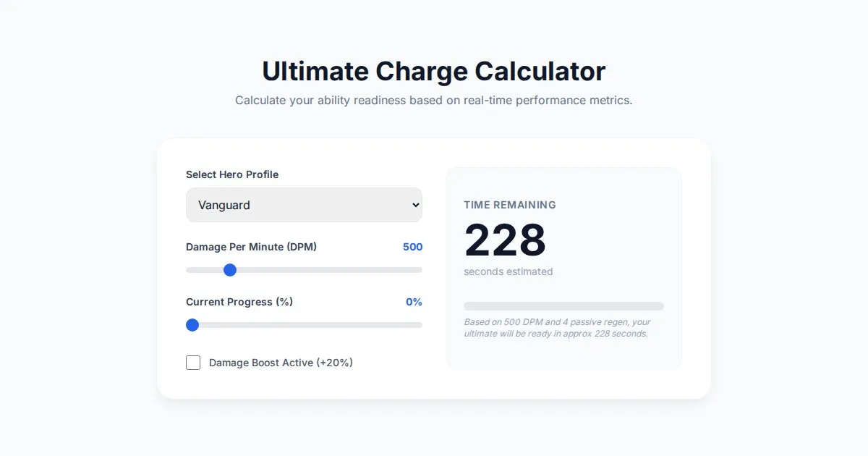Click the 'seconds estimated' caption
868x456 pixels.
point(509,271)
